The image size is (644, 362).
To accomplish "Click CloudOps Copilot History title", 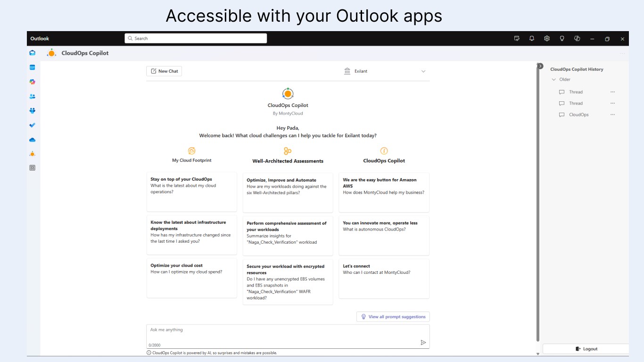I will 577,69.
